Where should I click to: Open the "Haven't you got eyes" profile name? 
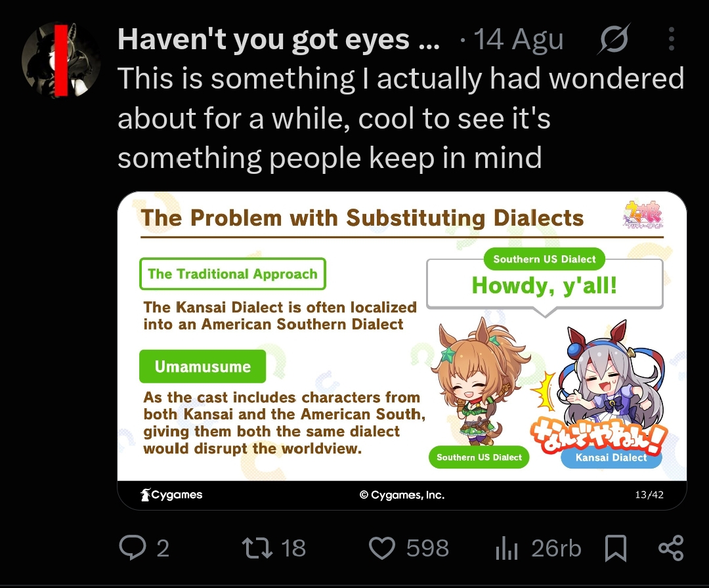click(278, 39)
